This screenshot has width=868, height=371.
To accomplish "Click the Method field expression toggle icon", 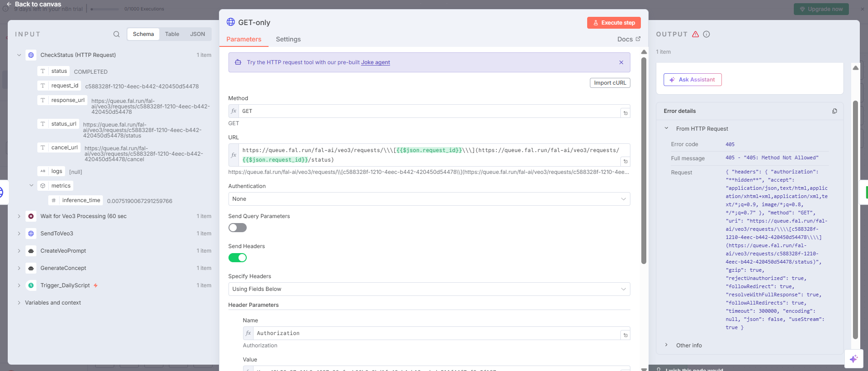I will click(625, 113).
